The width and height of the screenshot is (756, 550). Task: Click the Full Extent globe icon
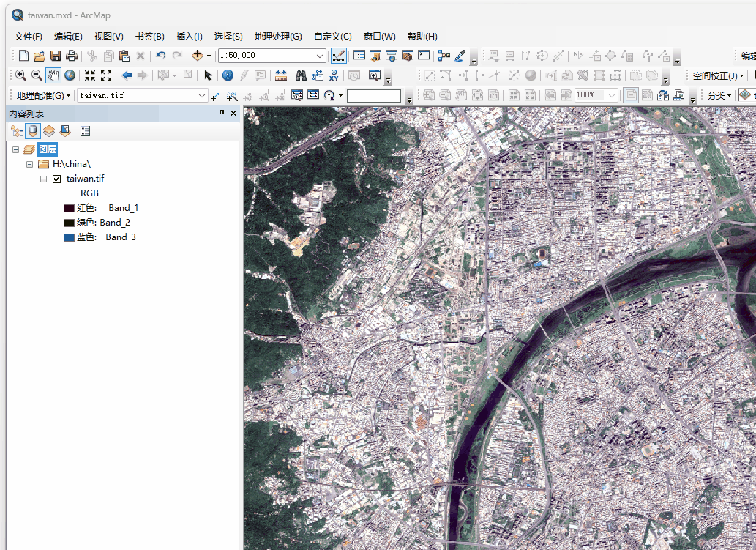(x=70, y=75)
